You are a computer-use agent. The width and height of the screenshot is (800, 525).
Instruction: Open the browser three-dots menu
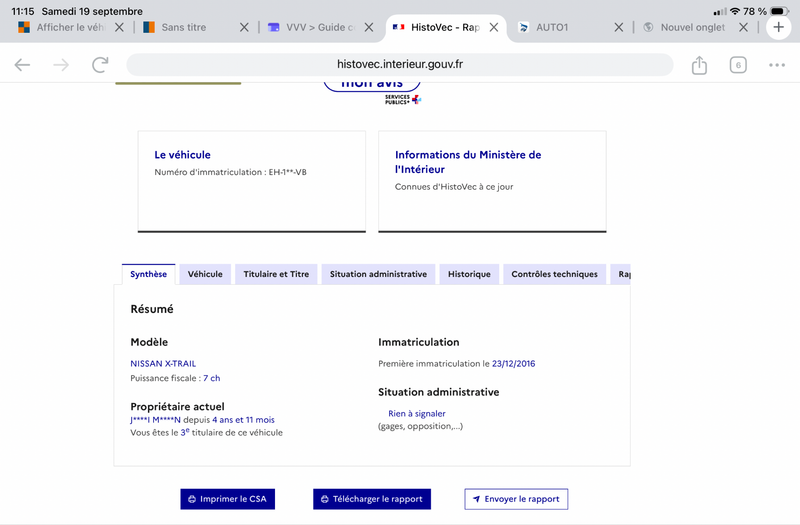pyautogui.click(x=777, y=65)
